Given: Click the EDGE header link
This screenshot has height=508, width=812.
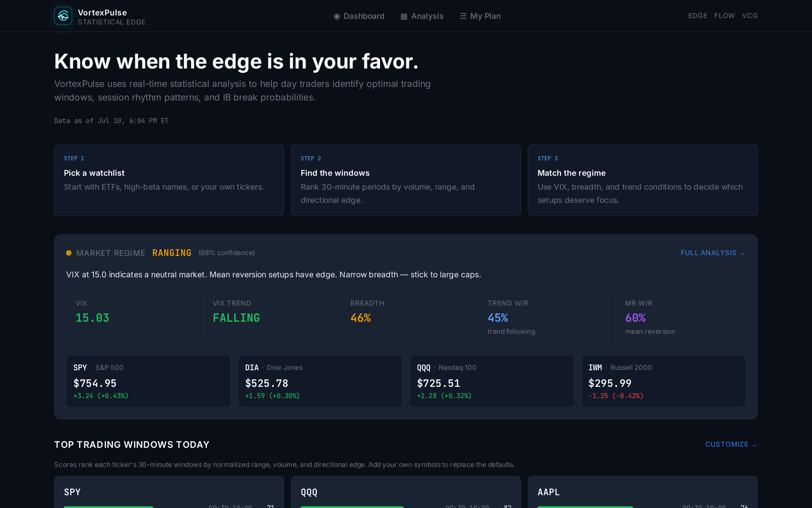Looking at the screenshot, I should 698,16.
